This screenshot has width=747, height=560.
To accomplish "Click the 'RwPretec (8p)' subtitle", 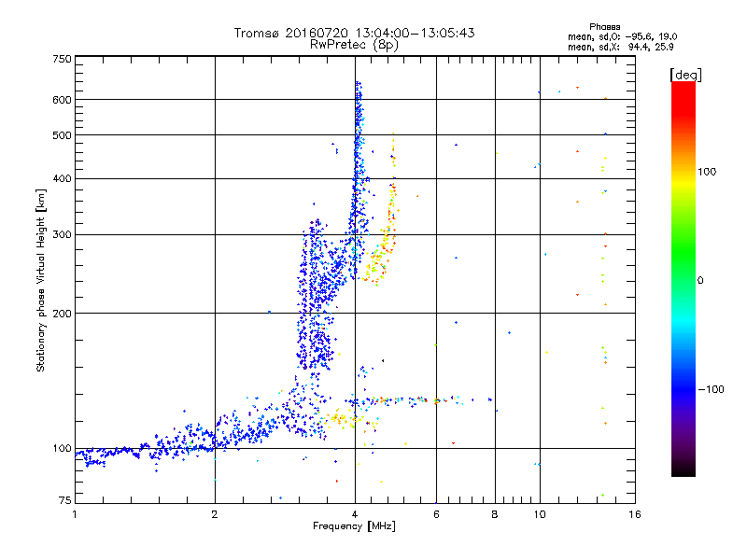I will pos(354,45).
